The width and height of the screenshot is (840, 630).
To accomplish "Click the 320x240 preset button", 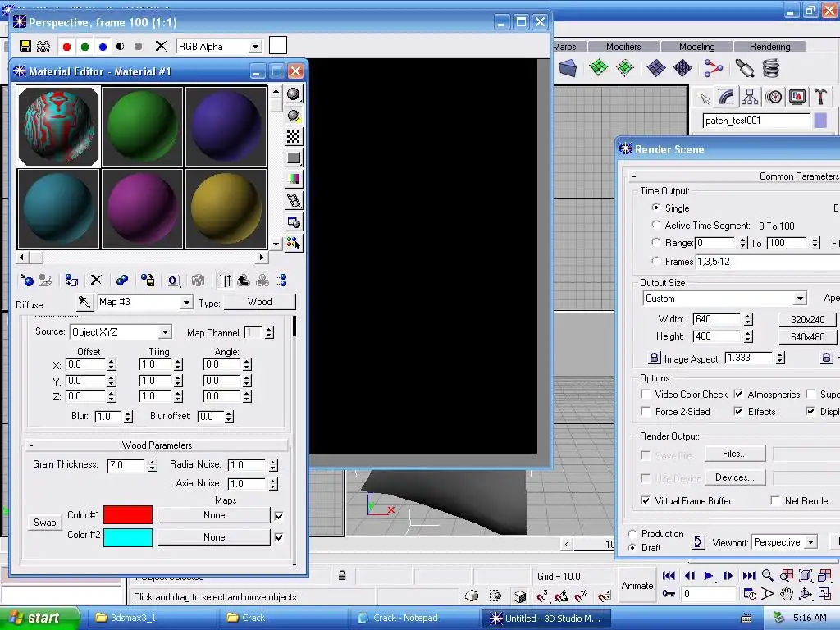I will [807, 320].
